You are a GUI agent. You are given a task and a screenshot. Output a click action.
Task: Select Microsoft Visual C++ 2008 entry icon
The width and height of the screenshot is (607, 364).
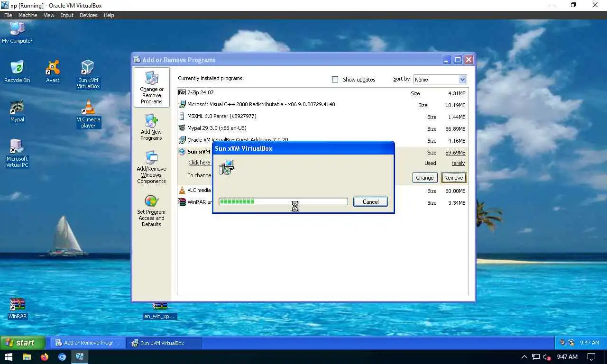[x=182, y=104]
